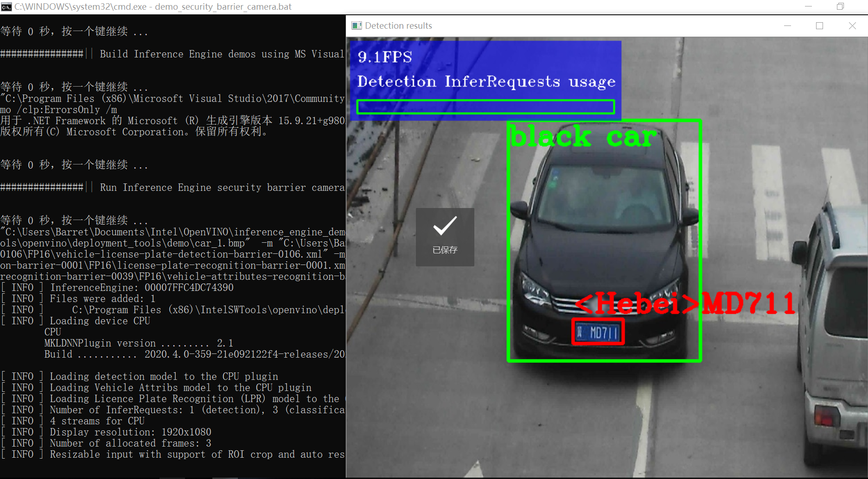Click the green InferRequests usage bar
This screenshot has height=479, width=868.
[485, 107]
